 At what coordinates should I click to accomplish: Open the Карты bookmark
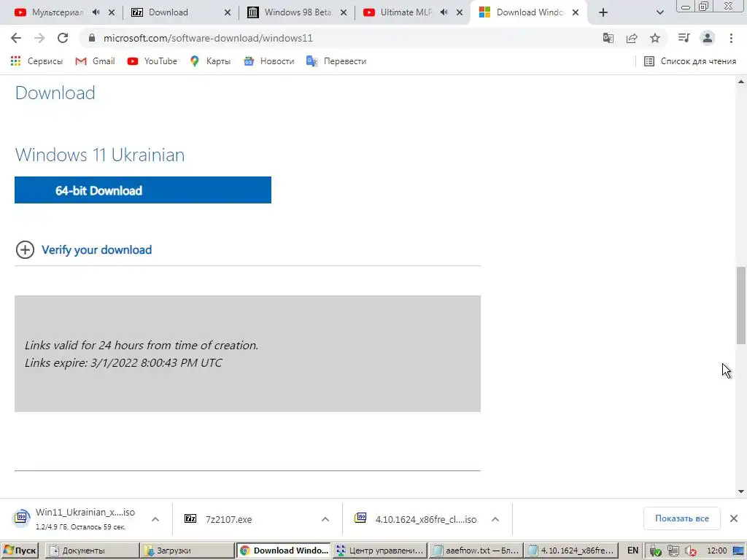[x=210, y=61]
